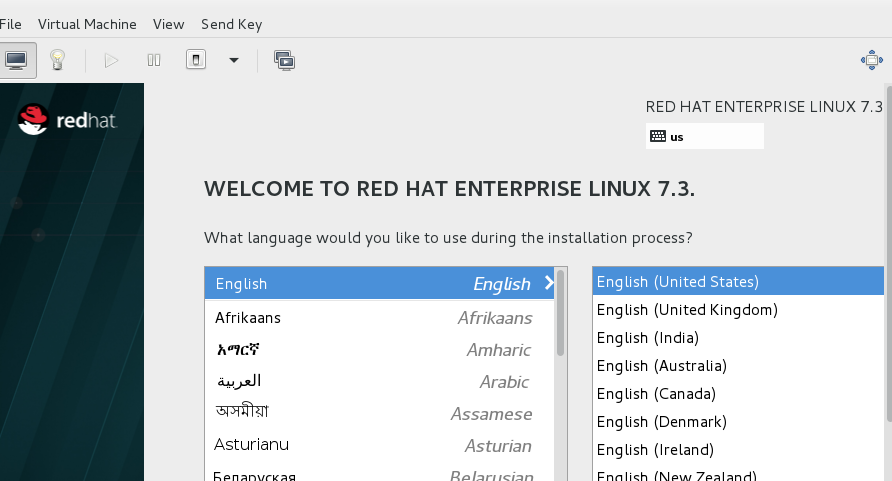Choose English (United States) locale
892x481 pixels.
click(738, 281)
